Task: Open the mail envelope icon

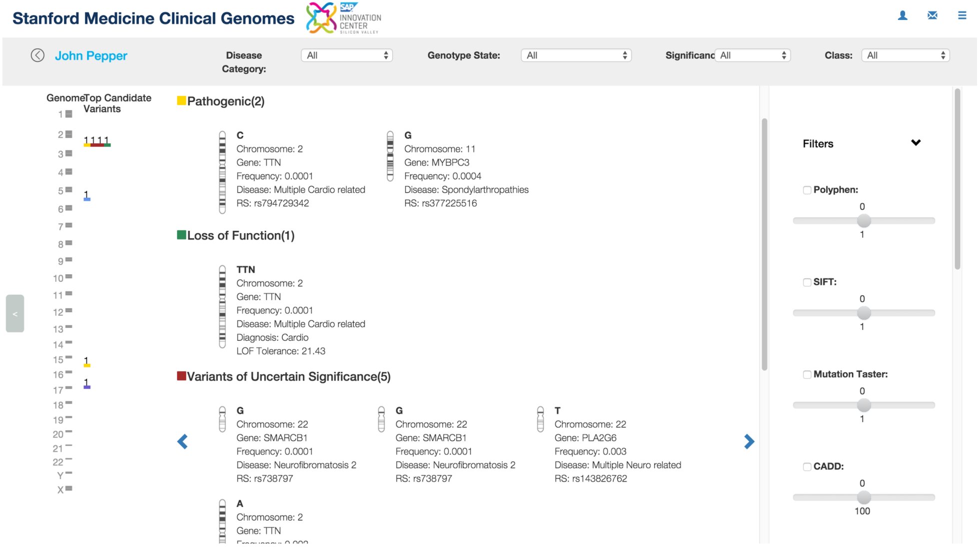Action: coord(932,15)
